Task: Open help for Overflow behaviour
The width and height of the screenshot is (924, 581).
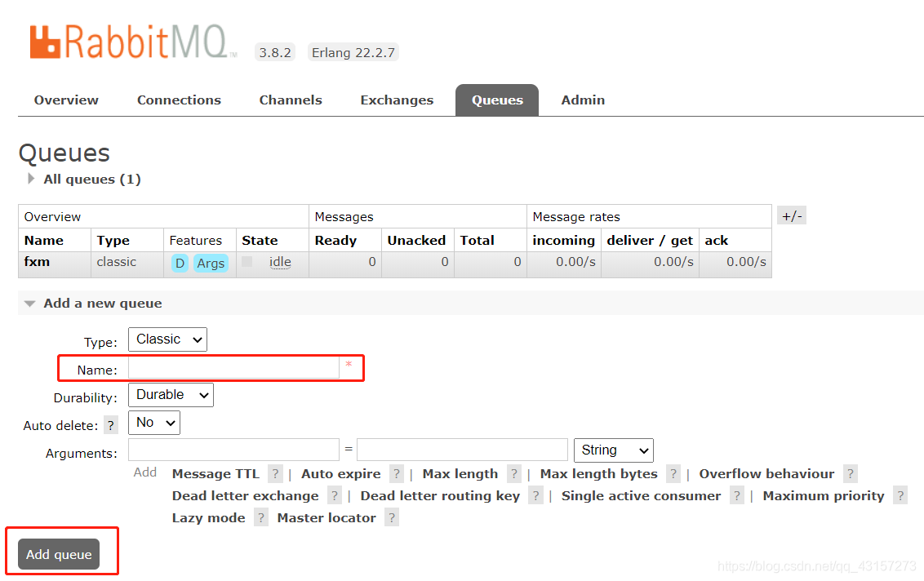Action: (851, 474)
